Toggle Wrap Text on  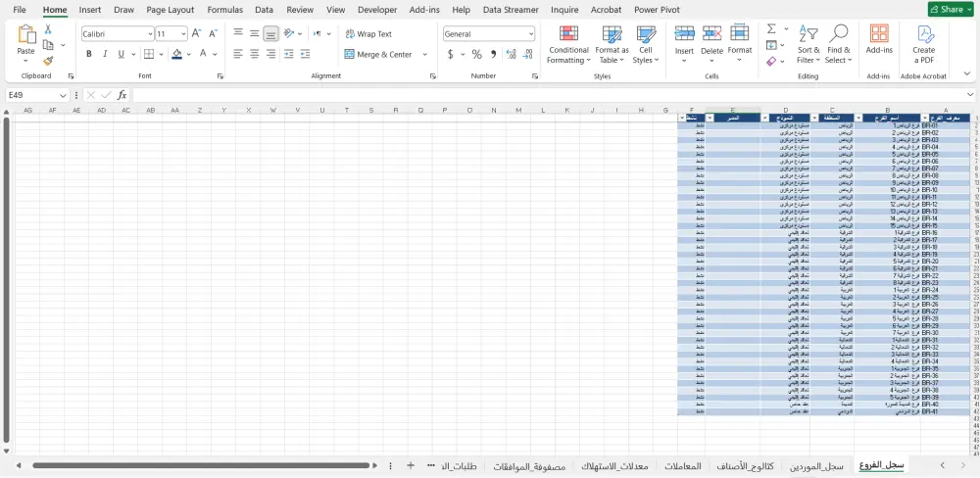pyautogui.click(x=368, y=33)
